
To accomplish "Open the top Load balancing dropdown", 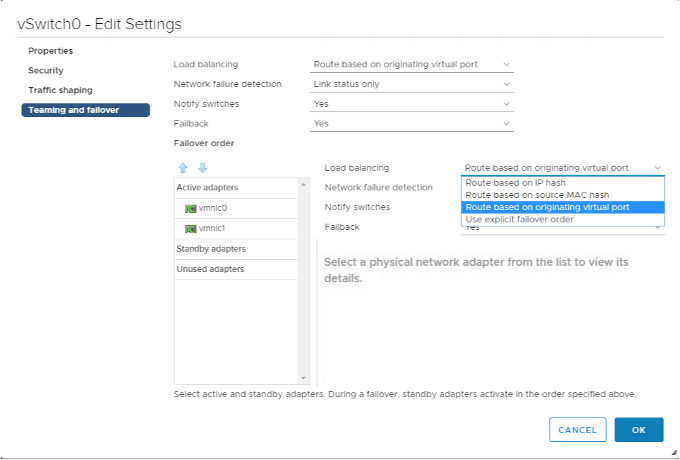I will click(412, 64).
